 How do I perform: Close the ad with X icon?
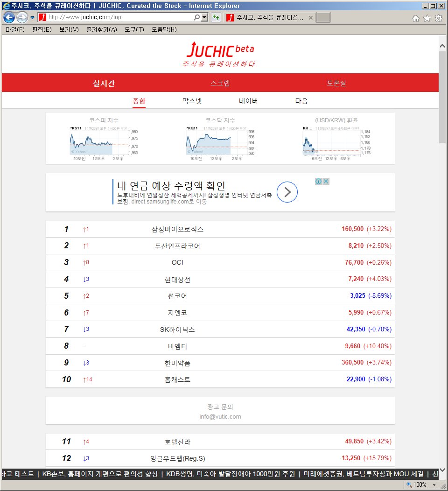[326, 181]
